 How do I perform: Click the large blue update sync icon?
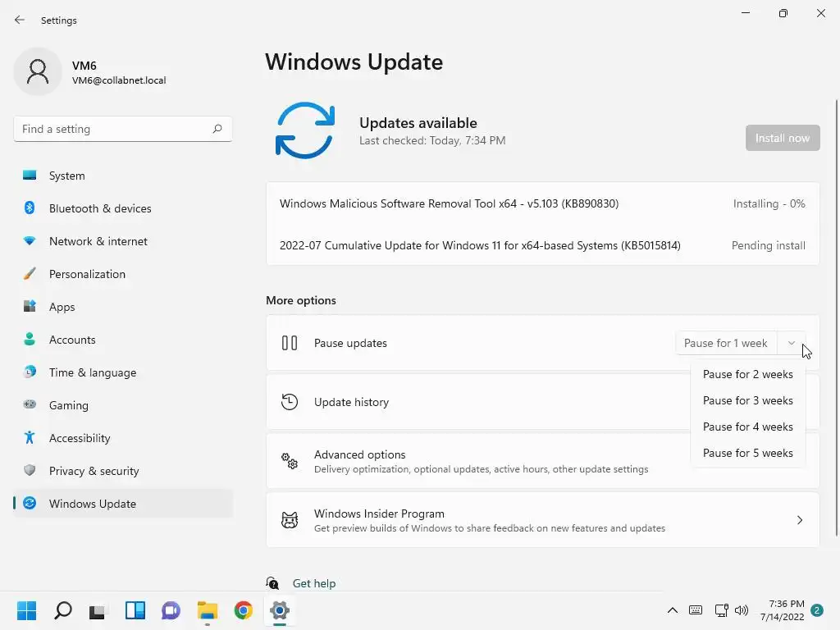(305, 130)
